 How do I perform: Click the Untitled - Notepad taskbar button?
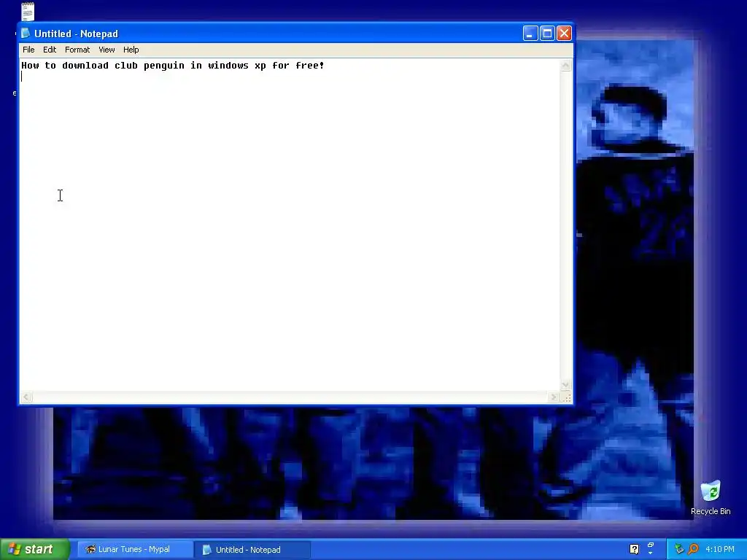(x=252, y=550)
